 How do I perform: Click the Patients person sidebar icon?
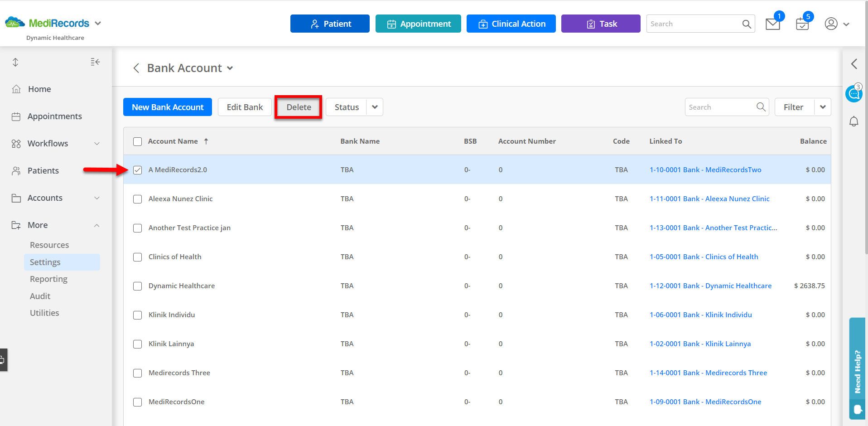click(x=16, y=171)
